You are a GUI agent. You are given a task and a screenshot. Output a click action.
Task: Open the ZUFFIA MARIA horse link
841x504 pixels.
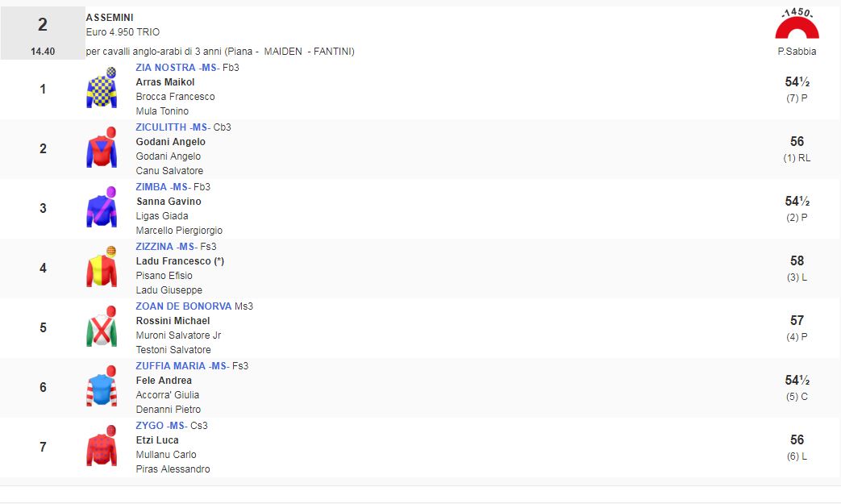171,366
